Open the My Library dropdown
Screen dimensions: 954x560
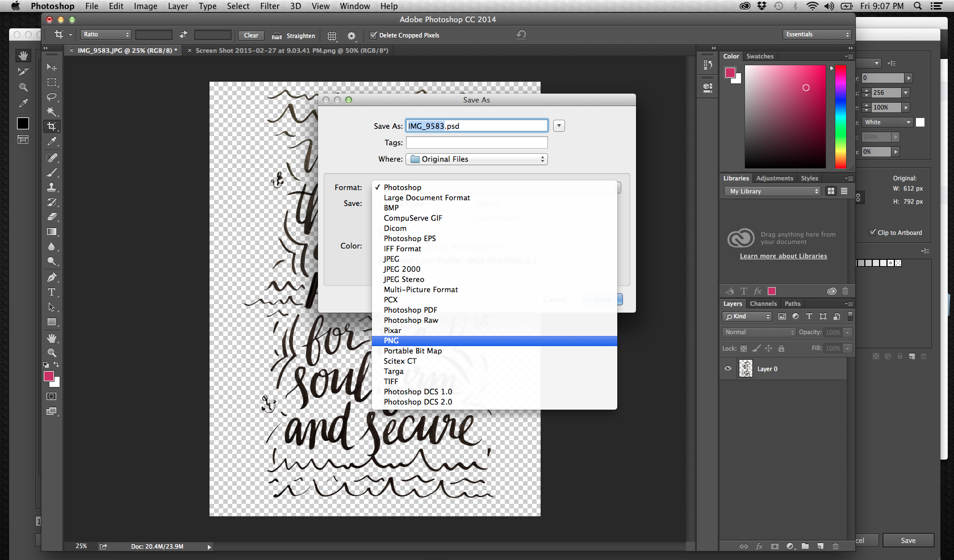[x=772, y=191]
